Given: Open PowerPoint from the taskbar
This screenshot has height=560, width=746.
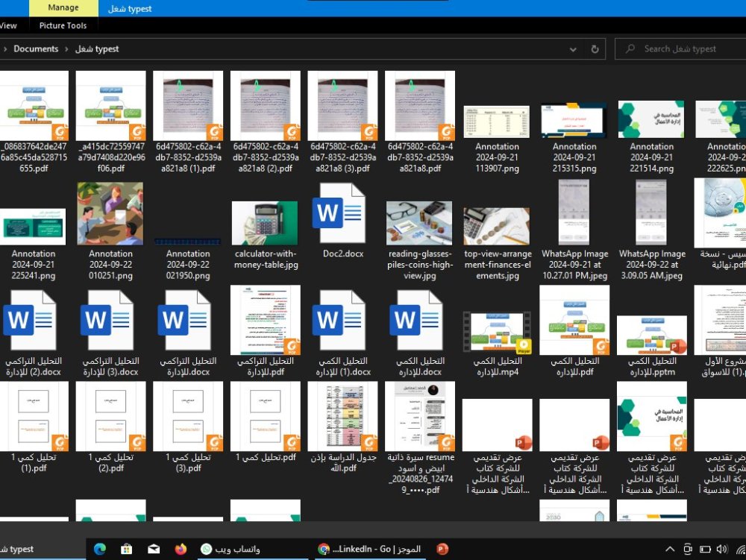Looking at the screenshot, I should [x=442, y=549].
